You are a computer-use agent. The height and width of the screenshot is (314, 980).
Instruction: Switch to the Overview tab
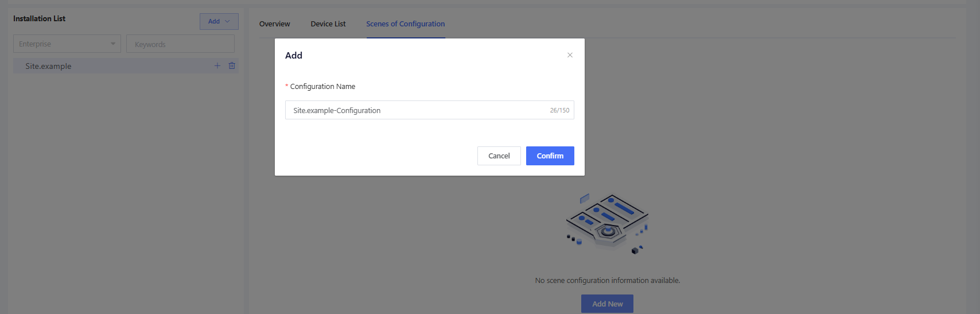[x=274, y=24]
